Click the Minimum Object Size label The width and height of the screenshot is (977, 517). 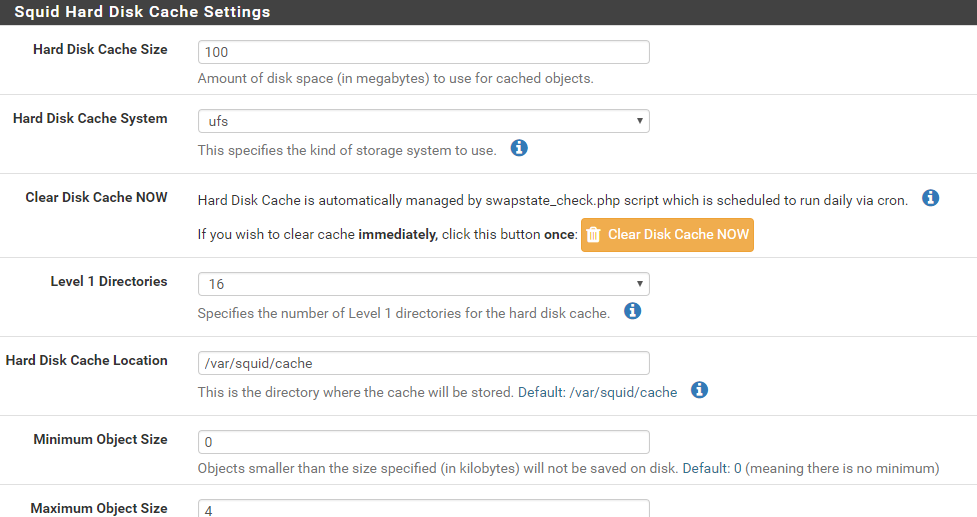click(100, 439)
